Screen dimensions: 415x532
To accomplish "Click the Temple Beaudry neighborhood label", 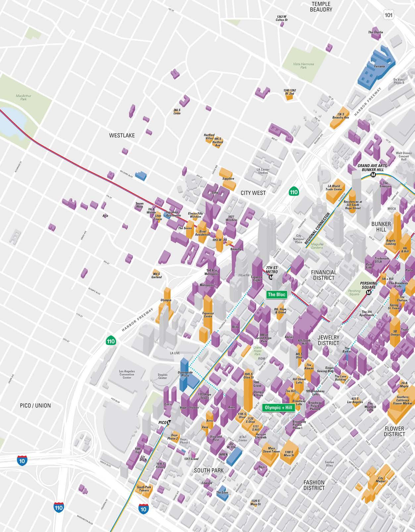I will (321, 7).
